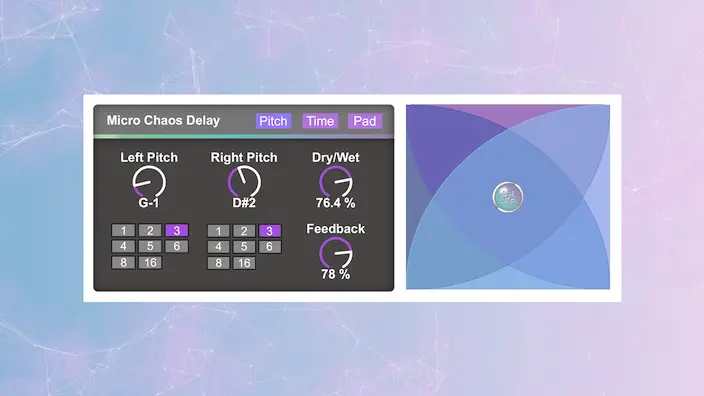This screenshot has width=704, height=396.
Task: Click the 78 % feedback value
Action: pyautogui.click(x=335, y=274)
